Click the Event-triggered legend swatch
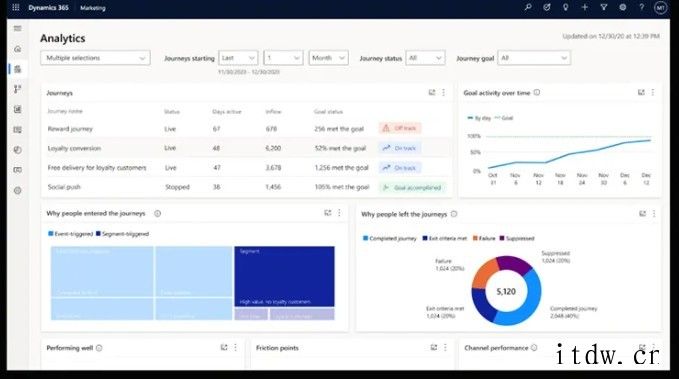679x379 pixels. [51, 234]
